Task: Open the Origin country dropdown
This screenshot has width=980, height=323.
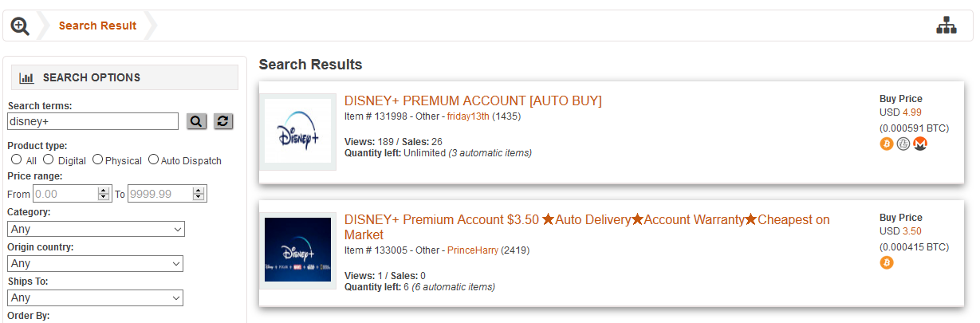Action: point(96,263)
